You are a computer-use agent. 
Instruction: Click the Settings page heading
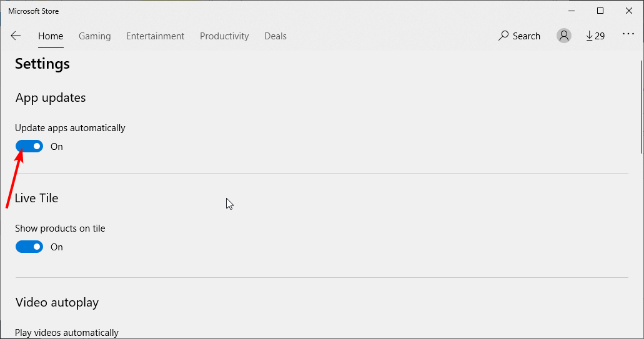[42, 64]
